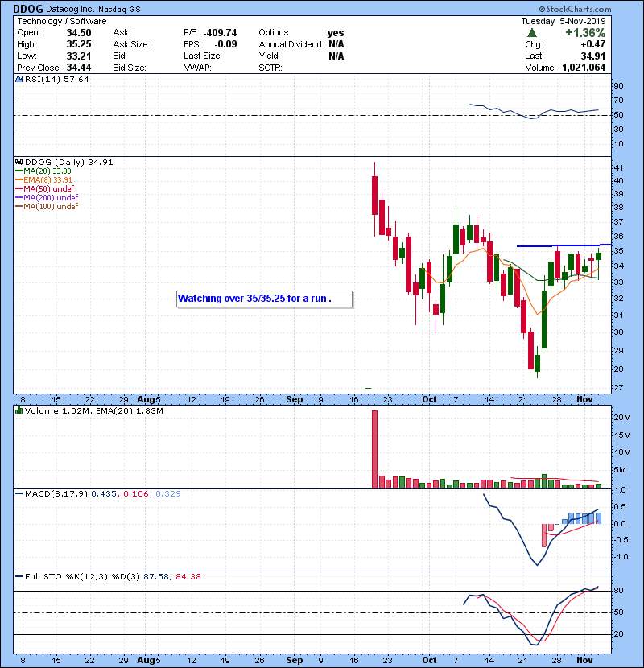Click the date Tuesday 5-Nov-2019

[563, 21]
